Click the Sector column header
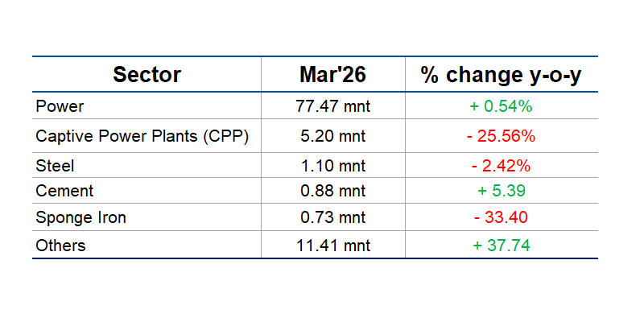644x322 pixels. click(147, 75)
